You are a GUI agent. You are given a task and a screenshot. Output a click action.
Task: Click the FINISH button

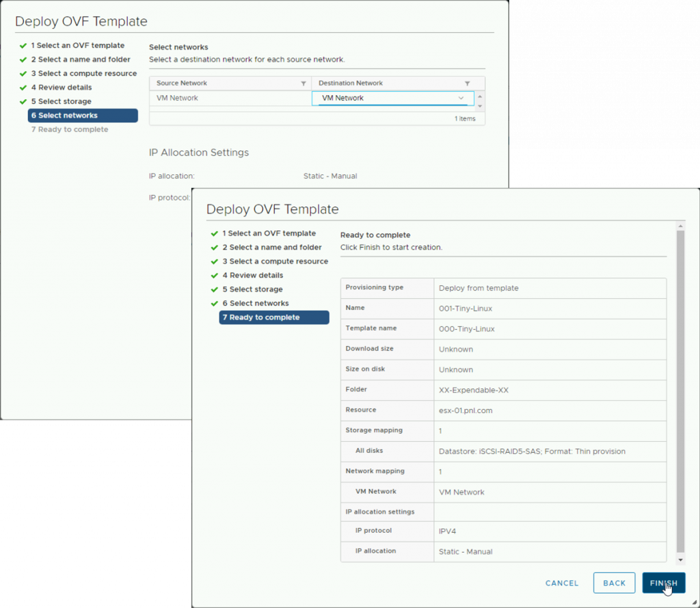(x=663, y=583)
